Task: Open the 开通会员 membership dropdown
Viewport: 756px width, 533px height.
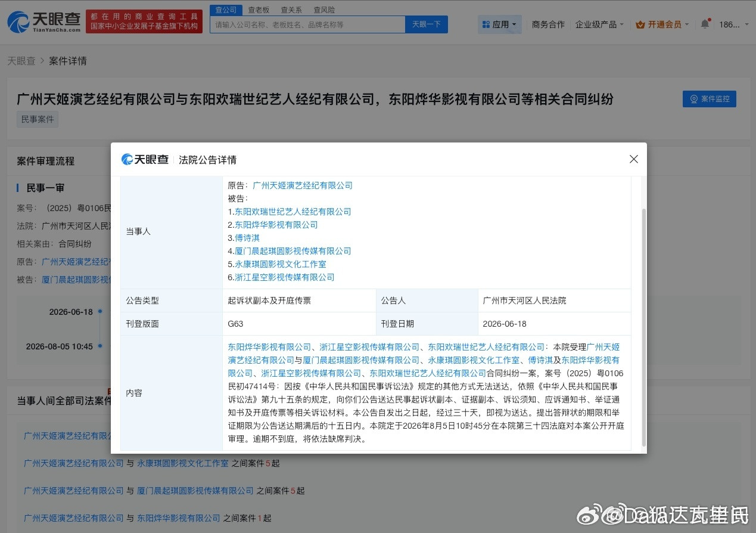Action: click(662, 24)
